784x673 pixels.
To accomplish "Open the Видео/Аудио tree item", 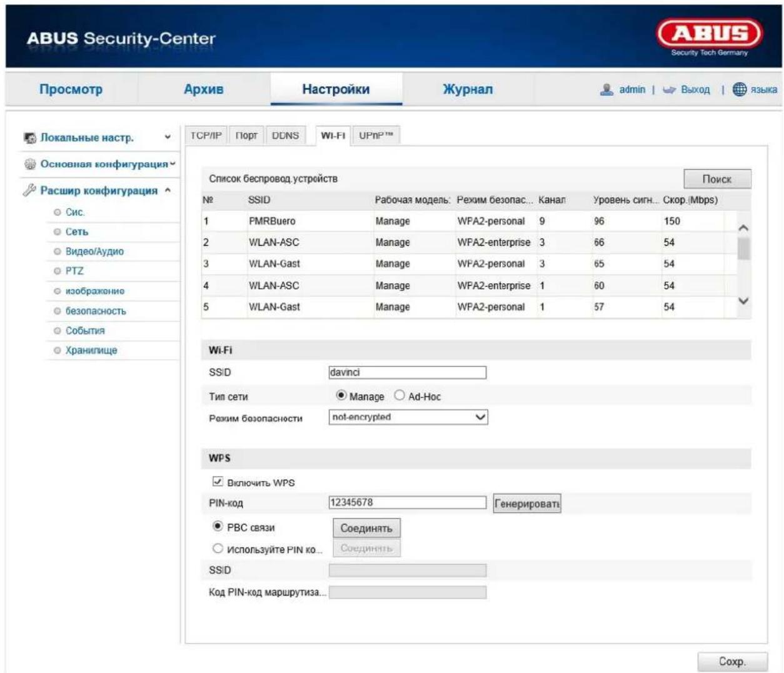I will click(x=94, y=251).
